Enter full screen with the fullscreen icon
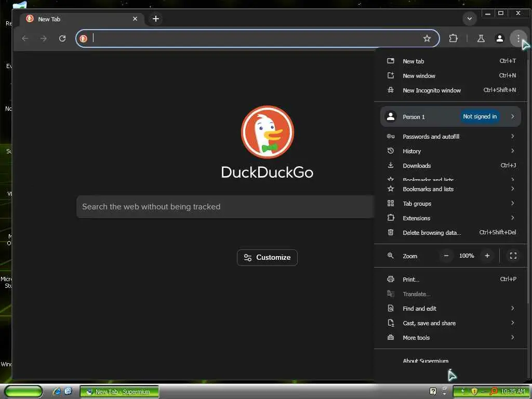Image resolution: width=532 pixels, height=399 pixels. point(513,256)
